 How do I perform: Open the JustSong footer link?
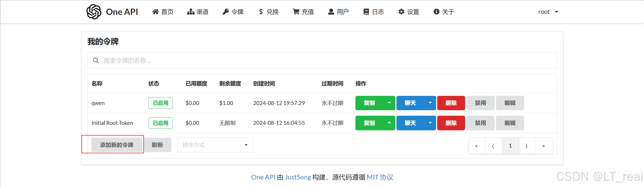(x=298, y=177)
